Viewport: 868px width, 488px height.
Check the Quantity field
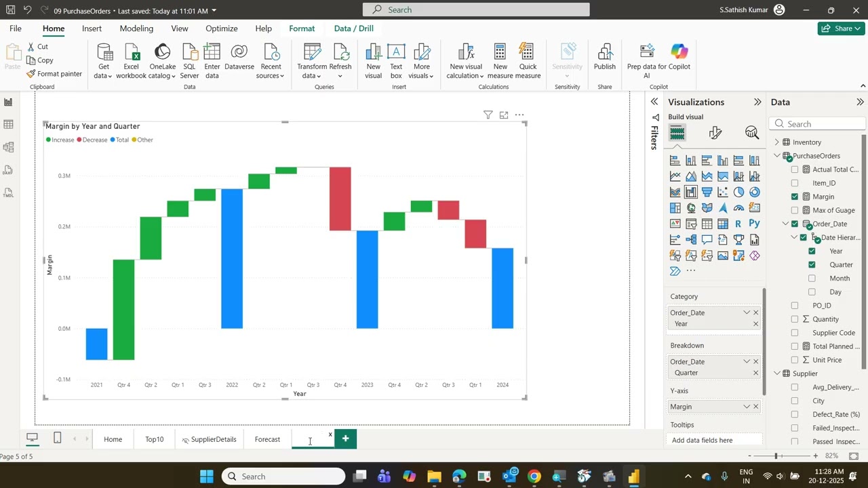click(x=795, y=319)
